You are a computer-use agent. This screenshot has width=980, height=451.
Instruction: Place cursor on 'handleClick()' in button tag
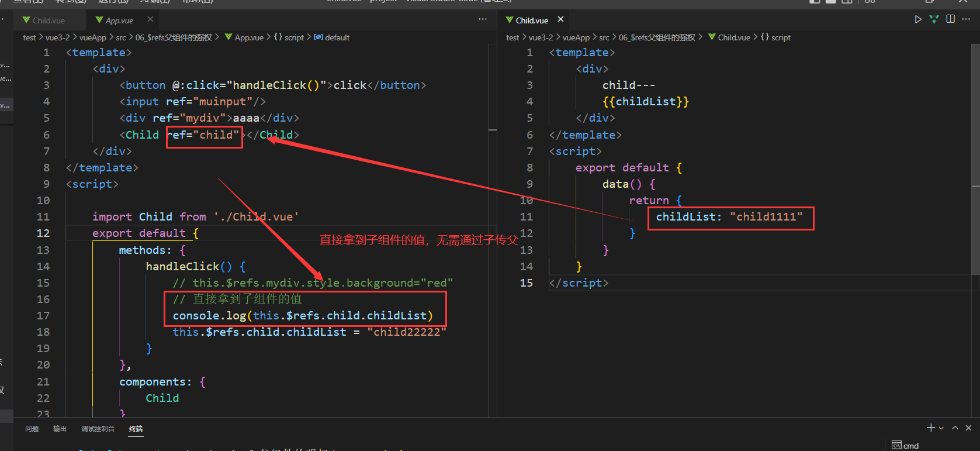[276, 85]
